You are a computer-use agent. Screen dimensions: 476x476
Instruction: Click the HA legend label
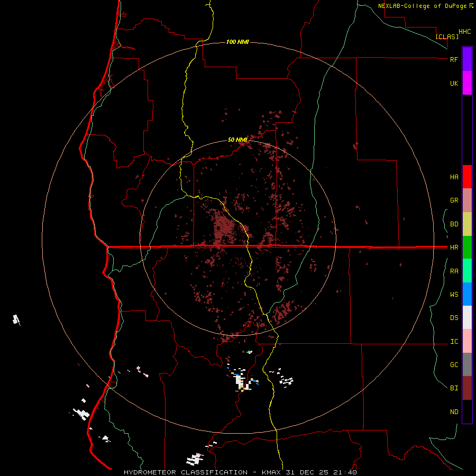454,177
